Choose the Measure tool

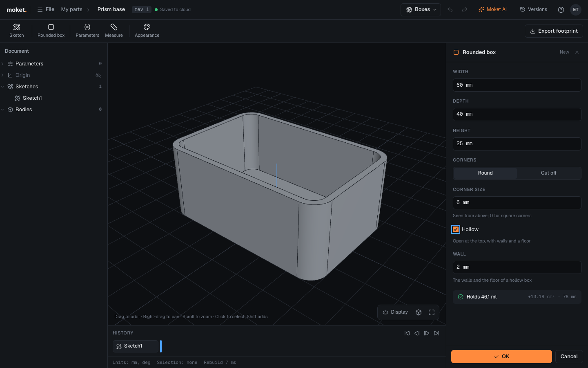tap(114, 31)
